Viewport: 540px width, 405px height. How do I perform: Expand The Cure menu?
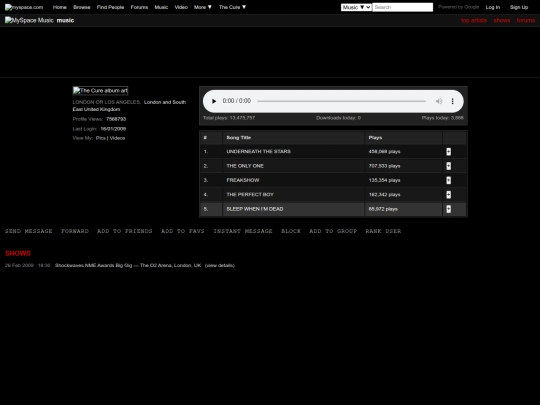pos(232,7)
